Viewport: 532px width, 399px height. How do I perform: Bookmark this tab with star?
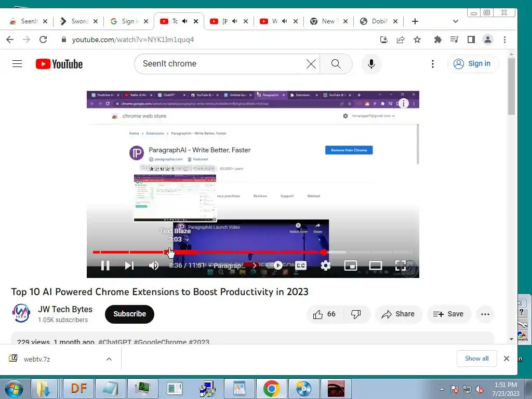pos(417,39)
